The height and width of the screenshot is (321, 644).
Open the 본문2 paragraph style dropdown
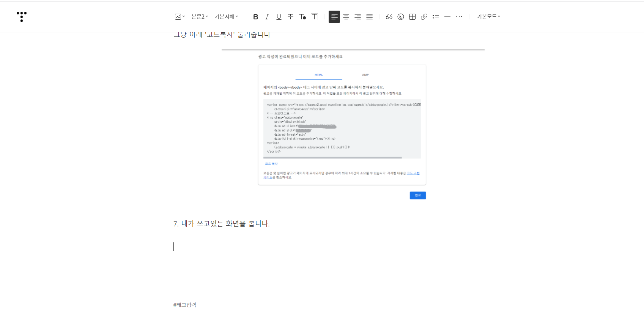pos(200,17)
